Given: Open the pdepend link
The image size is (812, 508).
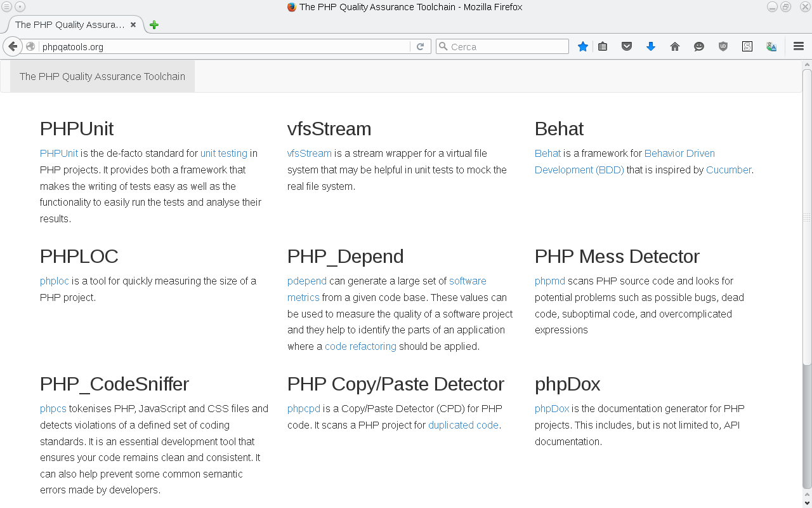Looking at the screenshot, I should pyautogui.click(x=307, y=281).
